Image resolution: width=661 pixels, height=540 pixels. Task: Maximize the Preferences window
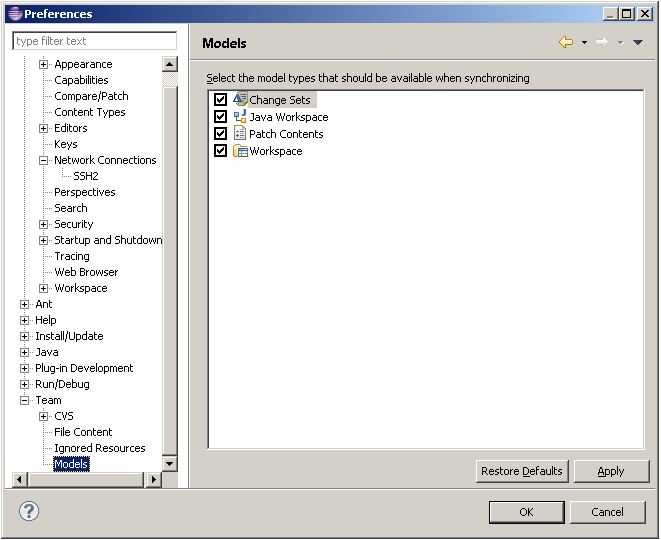[627, 14]
